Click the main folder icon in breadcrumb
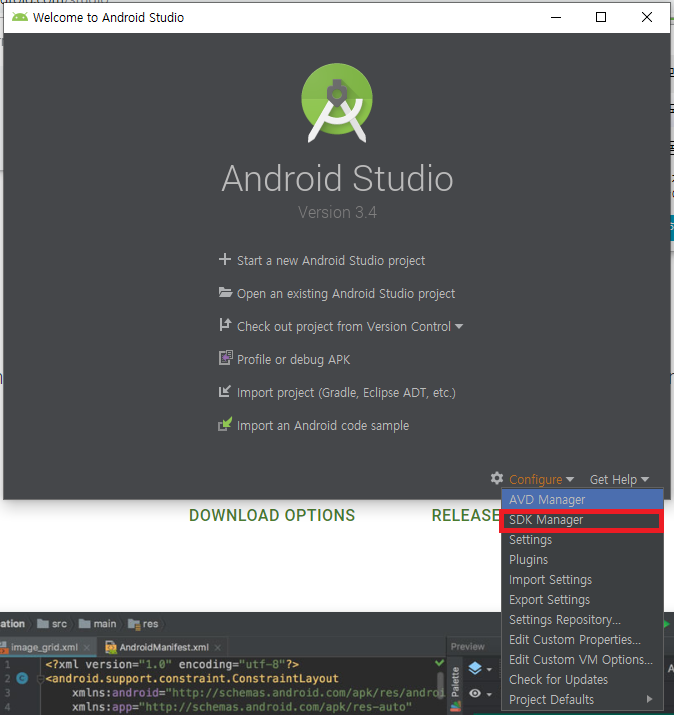Image resolution: width=674 pixels, height=715 pixels. coord(84,623)
